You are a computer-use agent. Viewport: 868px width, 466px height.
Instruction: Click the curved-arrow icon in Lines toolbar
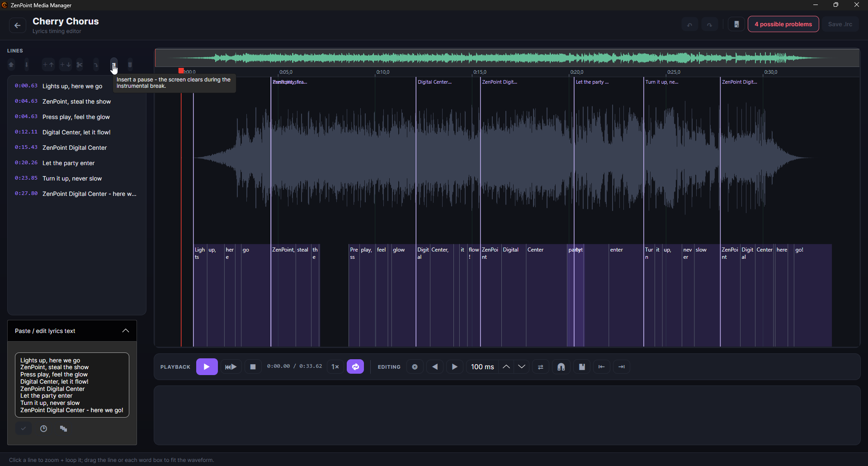coord(96,65)
